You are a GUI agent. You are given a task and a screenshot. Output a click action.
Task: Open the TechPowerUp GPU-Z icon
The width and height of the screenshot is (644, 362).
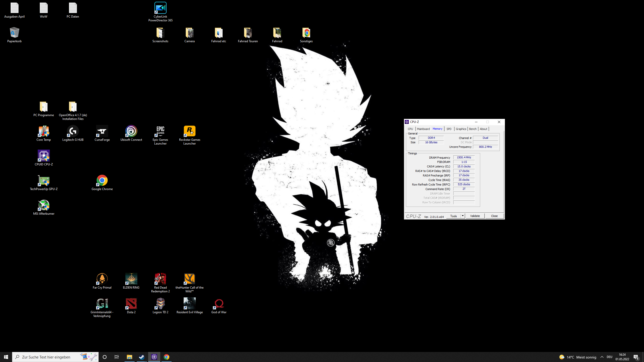point(44,181)
